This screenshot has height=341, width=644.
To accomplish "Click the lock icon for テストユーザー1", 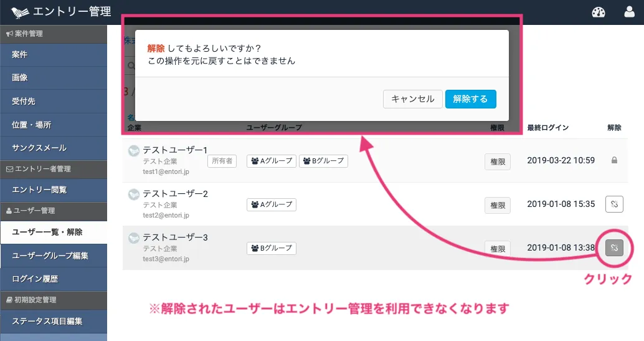I will tap(614, 160).
